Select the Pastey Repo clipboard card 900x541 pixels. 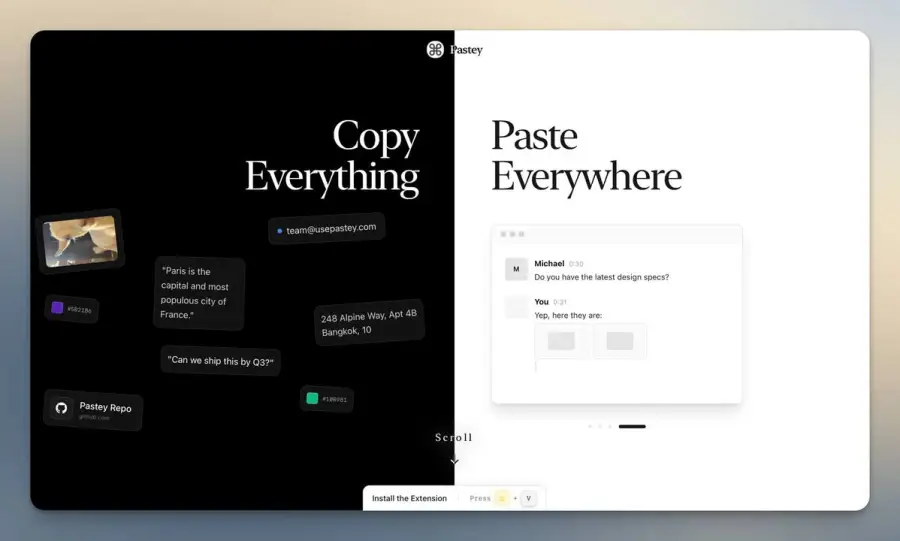tap(93, 410)
